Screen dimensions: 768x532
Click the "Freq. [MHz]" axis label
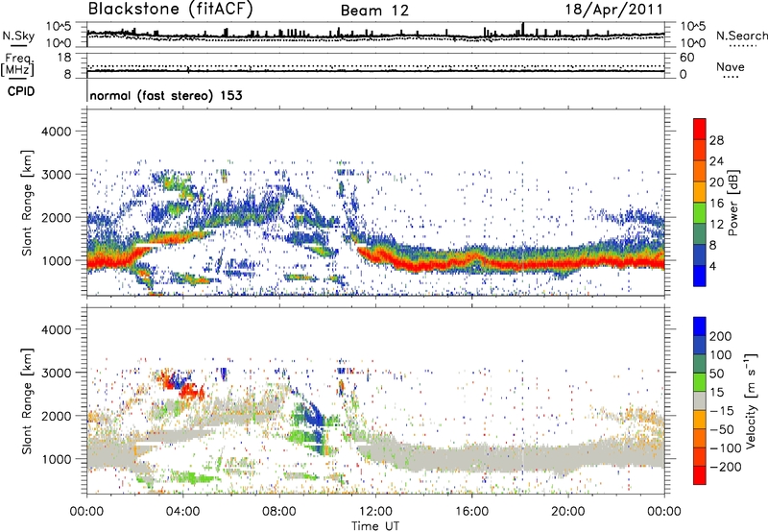pos(17,65)
